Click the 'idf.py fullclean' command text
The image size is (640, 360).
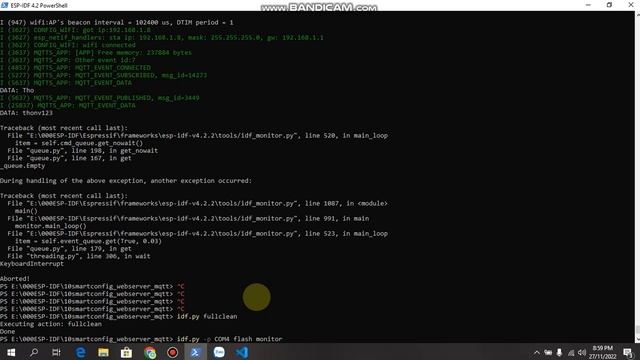point(207,316)
